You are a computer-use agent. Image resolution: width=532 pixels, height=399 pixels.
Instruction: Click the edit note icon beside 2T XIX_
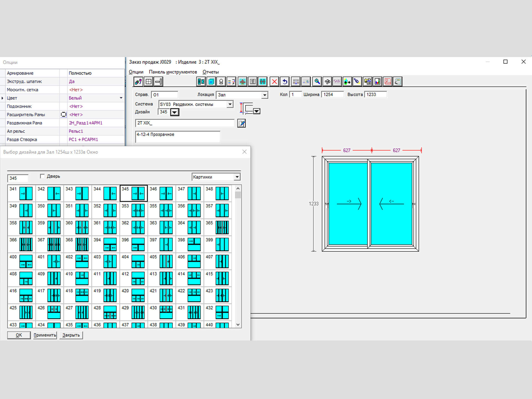click(x=241, y=123)
